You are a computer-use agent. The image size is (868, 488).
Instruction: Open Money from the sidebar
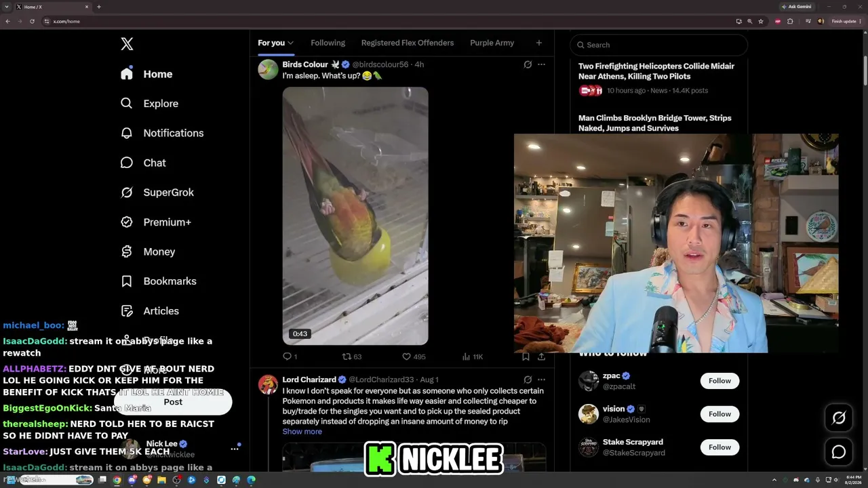(x=147, y=251)
